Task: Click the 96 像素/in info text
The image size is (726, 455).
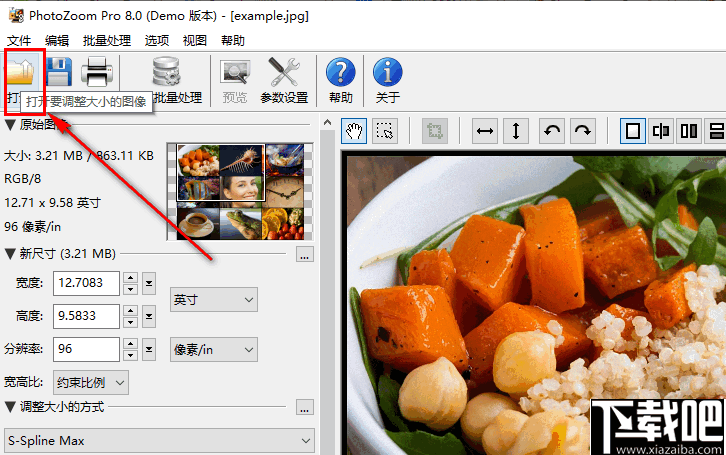Action: (x=32, y=227)
